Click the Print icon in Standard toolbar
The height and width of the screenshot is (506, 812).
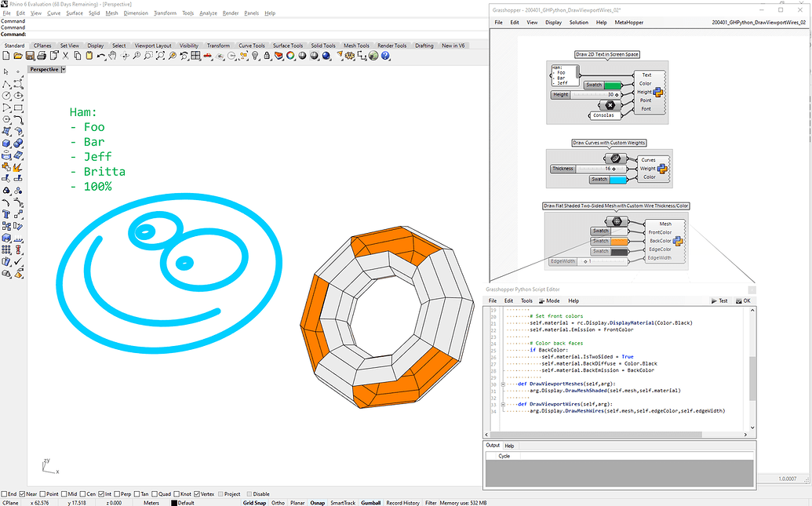(41, 56)
